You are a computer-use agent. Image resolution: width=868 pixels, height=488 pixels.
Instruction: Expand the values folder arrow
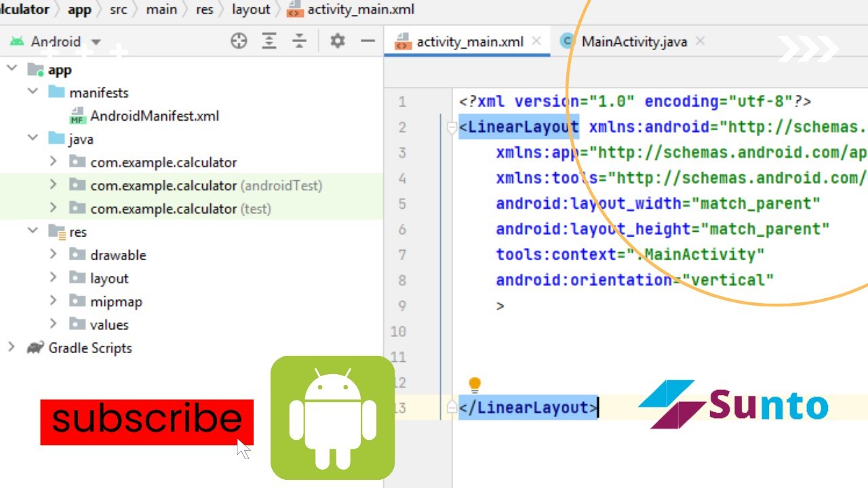pyautogui.click(x=53, y=324)
